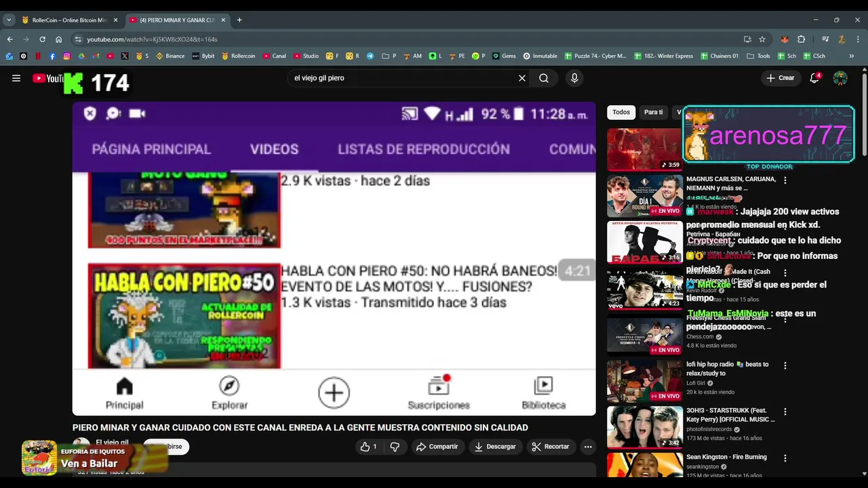Open the Bybit bookmark
868x488 pixels.
[x=203, y=56]
